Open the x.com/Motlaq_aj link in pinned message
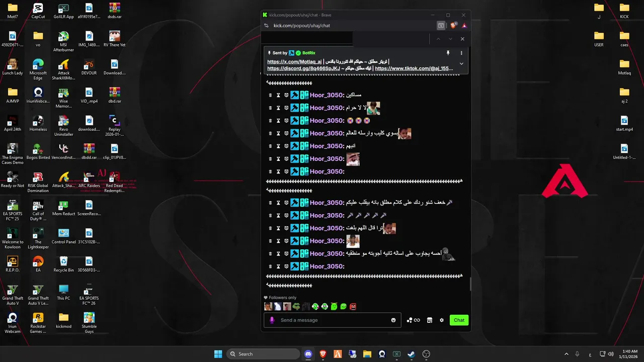The width and height of the screenshot is (644, 362). pyautogui.click(x=294, y=62)
